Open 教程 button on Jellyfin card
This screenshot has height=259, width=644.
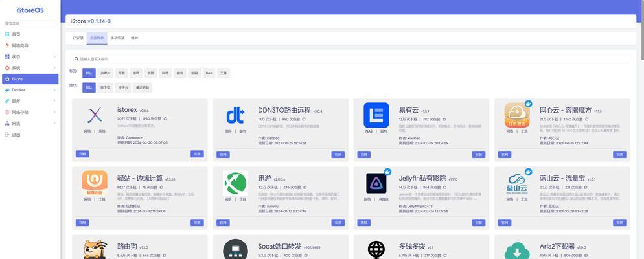tap(364, 223)
